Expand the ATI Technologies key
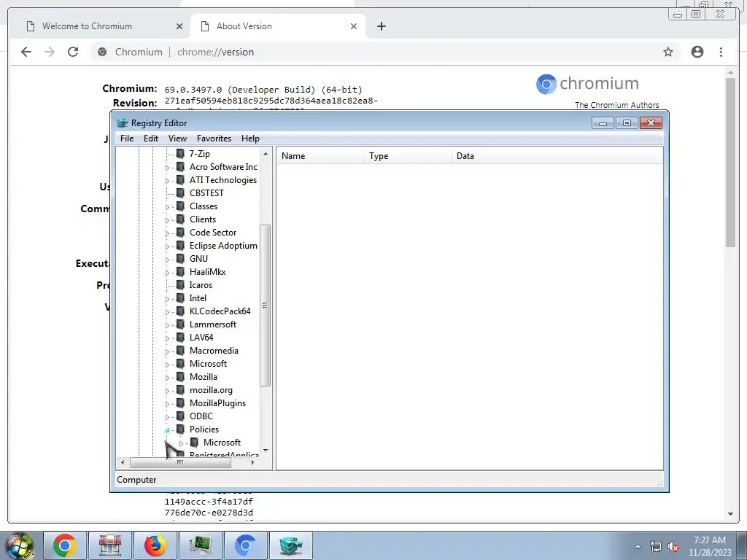Image resolution: width=747 pixels, height=560 pixels. [167, 181]
